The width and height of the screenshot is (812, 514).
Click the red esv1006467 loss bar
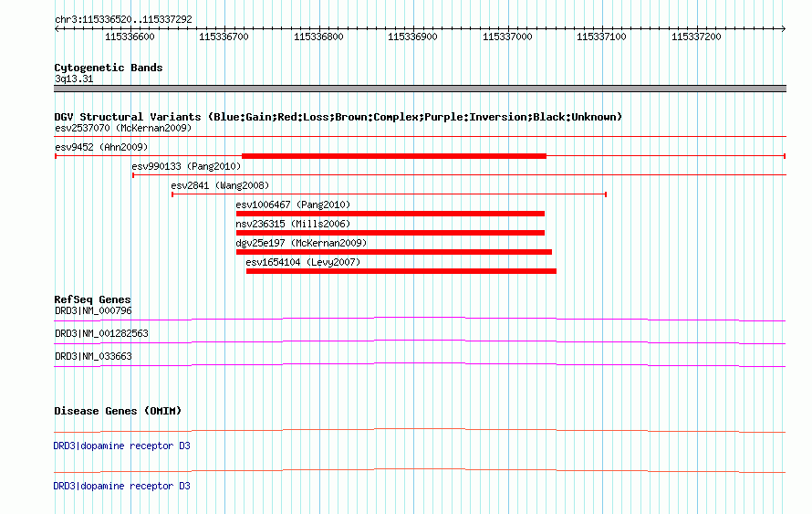[x=390, y=214]
